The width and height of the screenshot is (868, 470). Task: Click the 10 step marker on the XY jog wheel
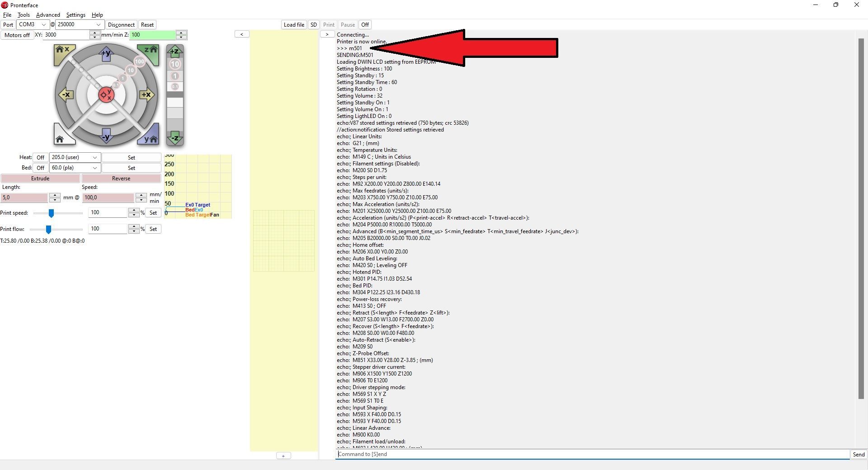(131, 70)
